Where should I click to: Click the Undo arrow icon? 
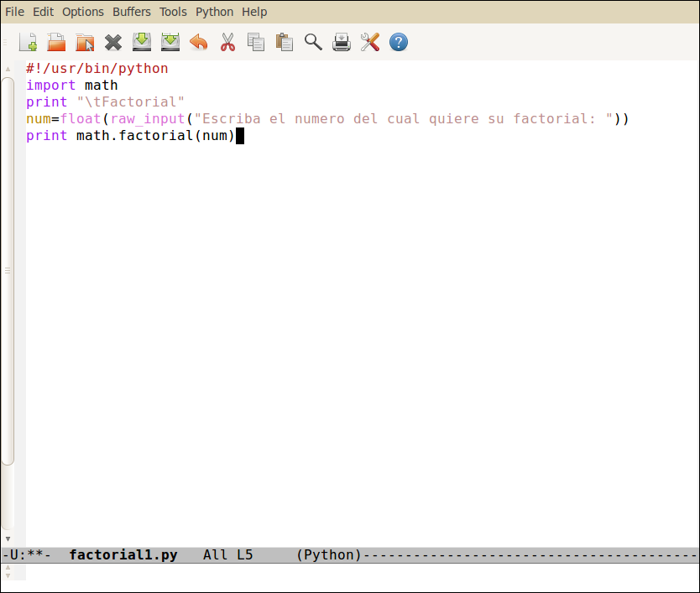coord(199,43)
